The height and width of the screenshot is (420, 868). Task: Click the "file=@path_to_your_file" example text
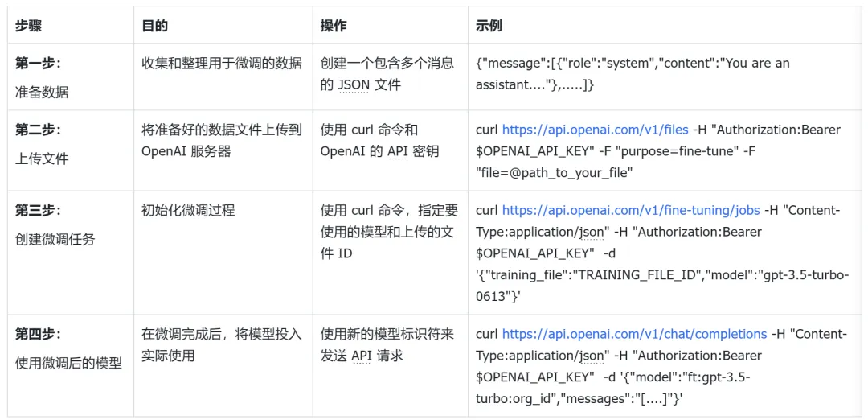tap(554, 173)
